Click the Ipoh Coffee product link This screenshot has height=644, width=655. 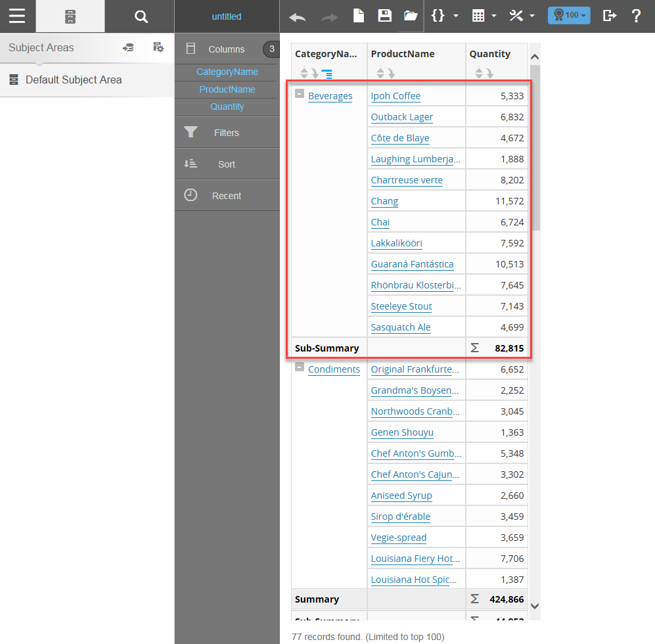coord(395,96)
